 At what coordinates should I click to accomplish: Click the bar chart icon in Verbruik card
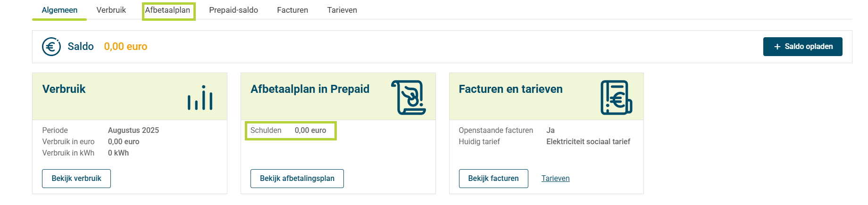(x=200, y=98)
